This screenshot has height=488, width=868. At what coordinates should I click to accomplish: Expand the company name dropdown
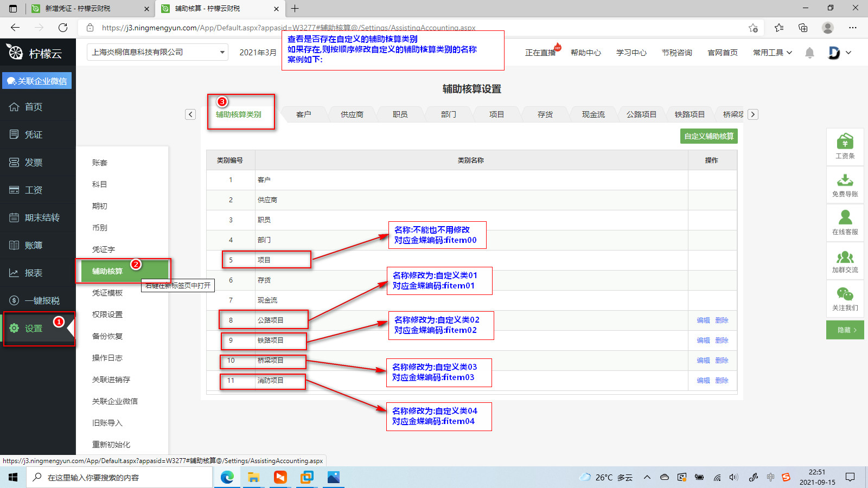(x=222, y=53)
